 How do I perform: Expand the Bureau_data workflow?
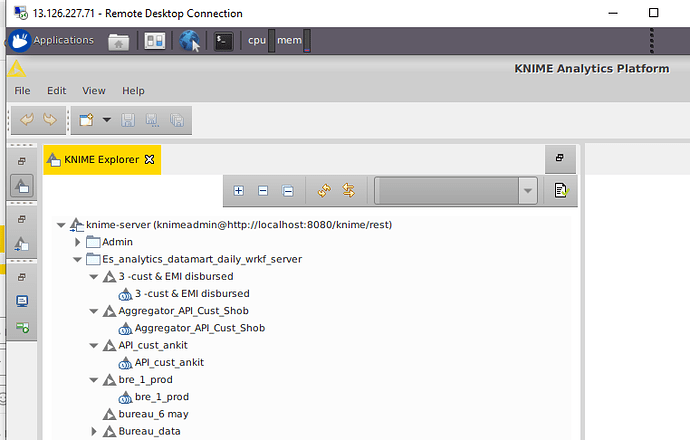(x=94, y=432)
